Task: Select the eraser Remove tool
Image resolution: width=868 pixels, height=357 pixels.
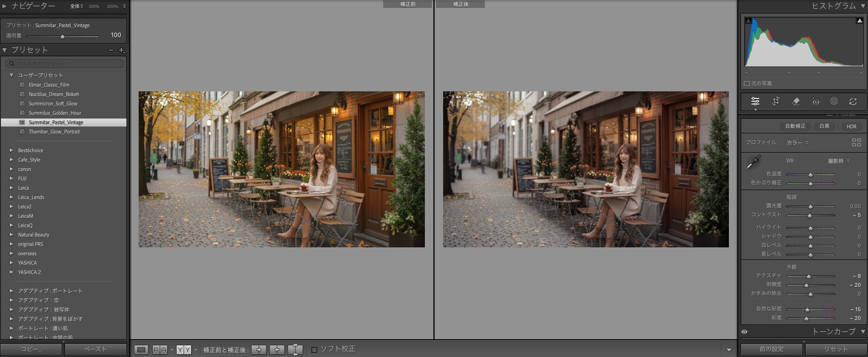Action: (795, 101)
